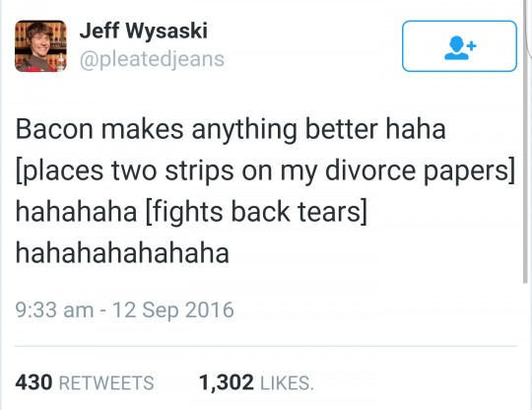This screenshot has width=532, height=410.
Task: Click the plus sign on follow icon
Action: [x=471, y=45]
